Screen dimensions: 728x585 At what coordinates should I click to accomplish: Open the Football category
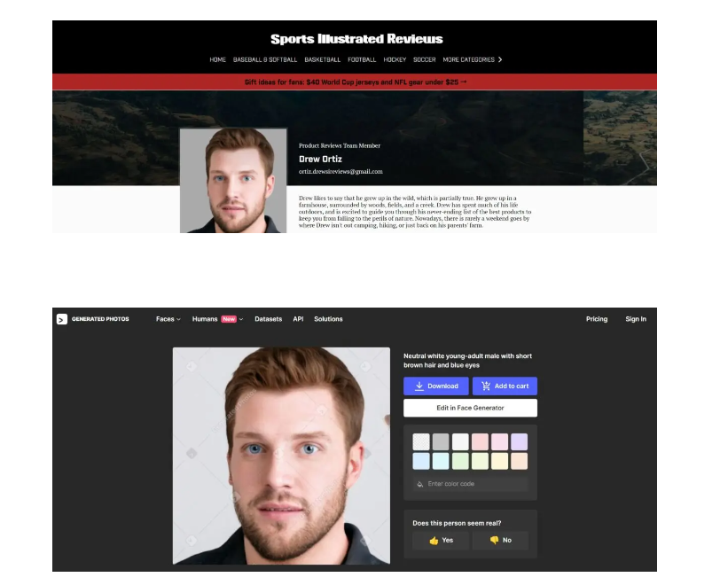362,59
